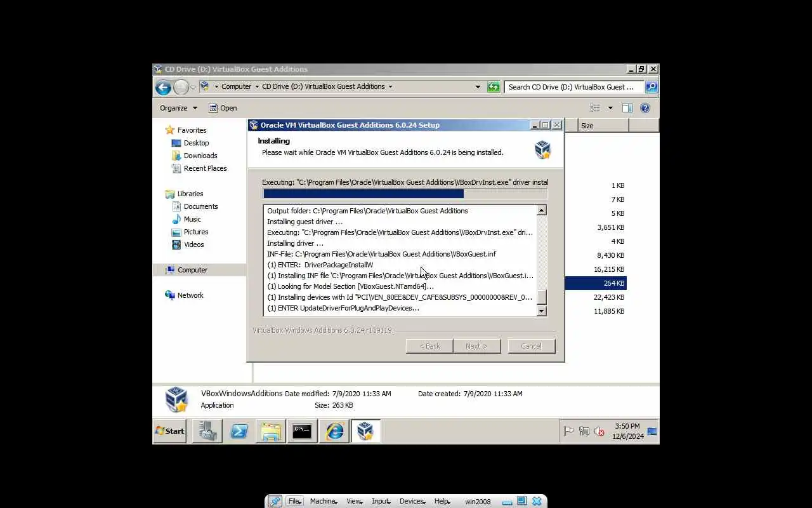Exit fullscreen using mini toolbar icon
812x508 pixels.
pyautogui.click(x=521, y=501)
